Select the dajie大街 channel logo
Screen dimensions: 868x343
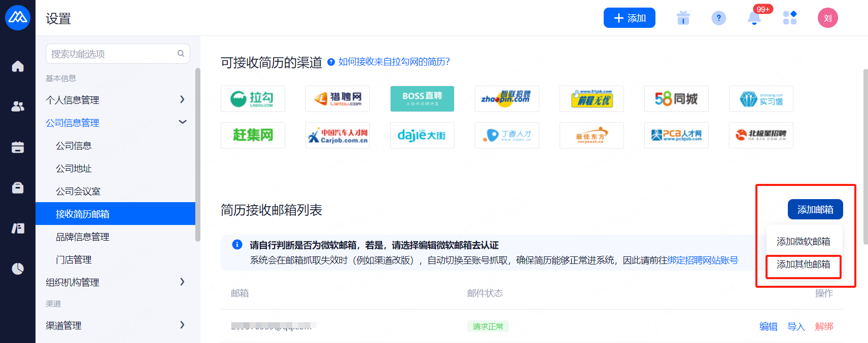tap(422, 135)
